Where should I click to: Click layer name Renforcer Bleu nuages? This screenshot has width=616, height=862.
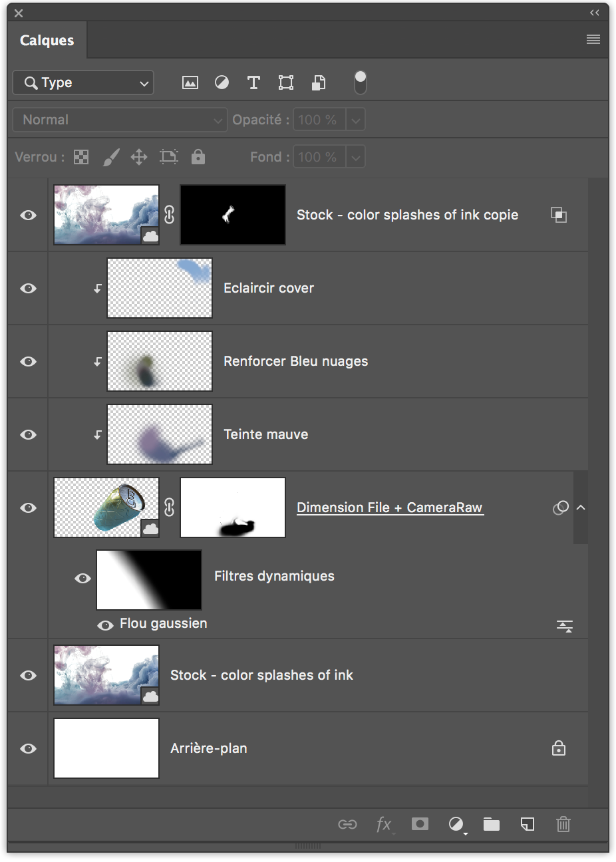click(x=296, y=361)
